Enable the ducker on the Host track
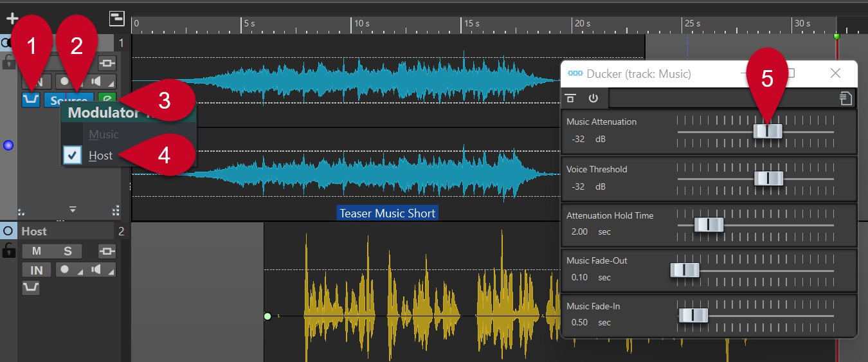 coord(31,288)
